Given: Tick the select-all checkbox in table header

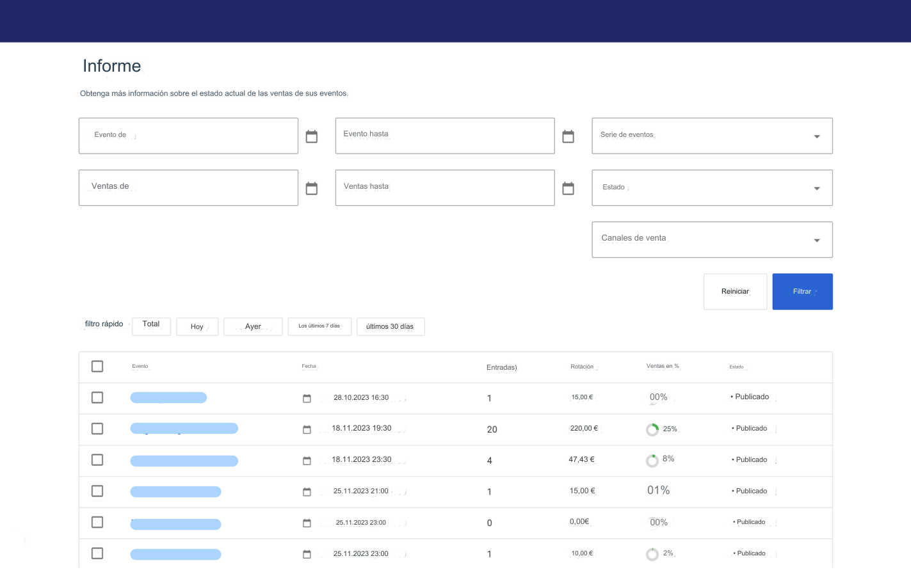Looking at the screenshot, I should click(97, 367).
